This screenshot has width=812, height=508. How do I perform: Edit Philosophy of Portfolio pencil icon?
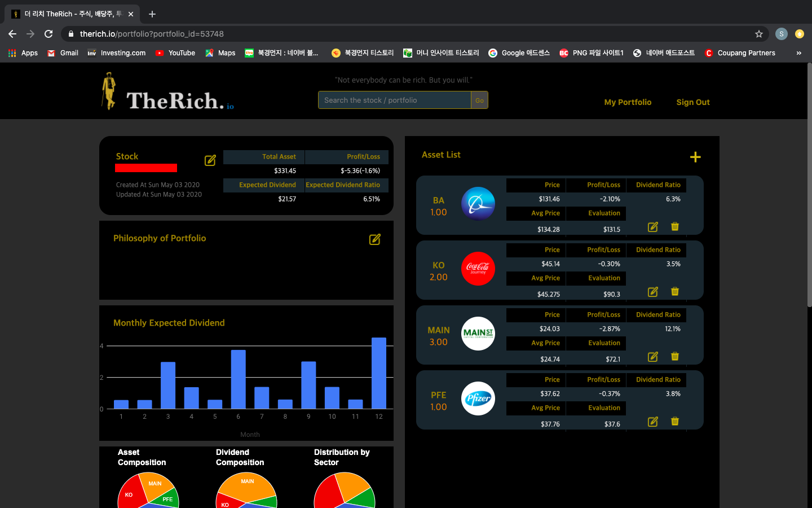point(375,239)
